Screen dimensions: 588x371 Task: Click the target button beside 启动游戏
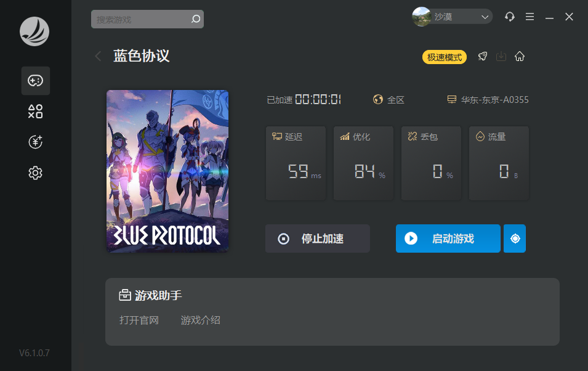click(x=515, y=238)
